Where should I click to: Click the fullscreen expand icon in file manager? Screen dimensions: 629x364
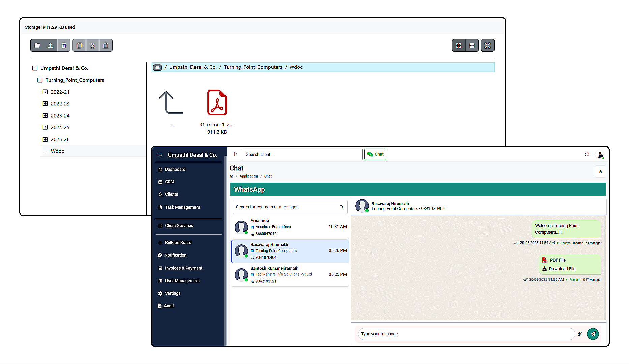coord(488,45)
